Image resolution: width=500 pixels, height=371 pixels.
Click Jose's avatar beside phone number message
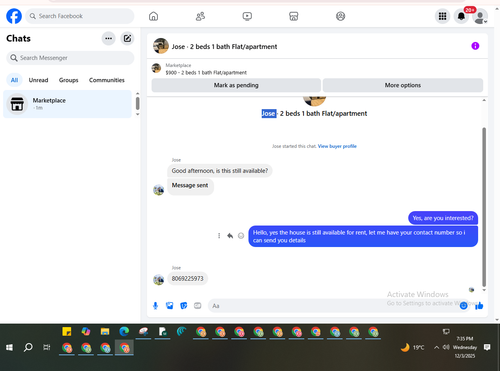click(158, 279)
